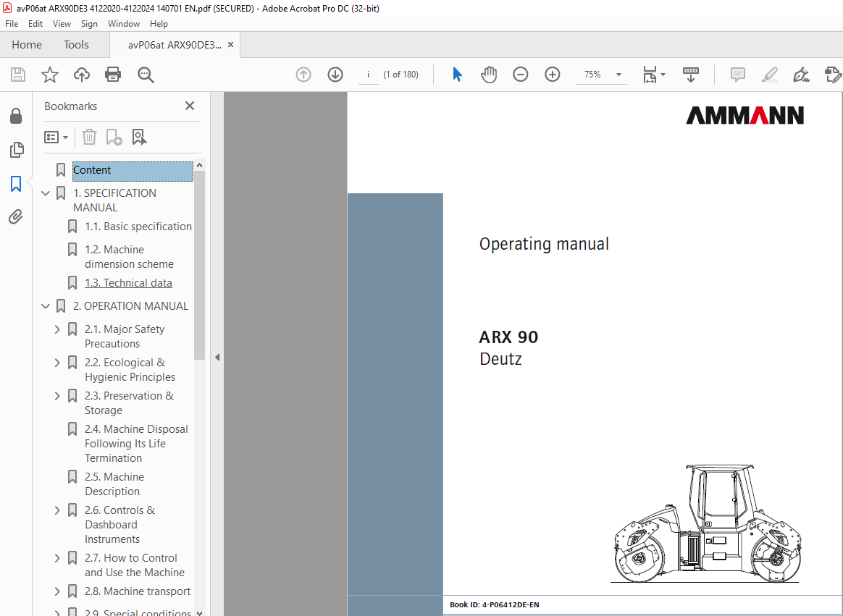
Task: Zoom in with the plus icon
Action: coord(552,74)
